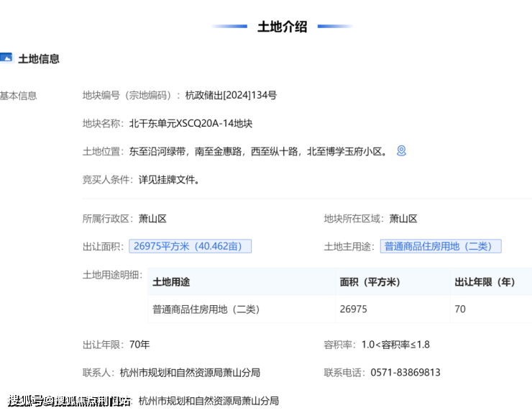Click the 26975 area cell in table
Image resolution: width=532 pixels, height=413 pixels.
pyautogui.click(x=353, y=309)
